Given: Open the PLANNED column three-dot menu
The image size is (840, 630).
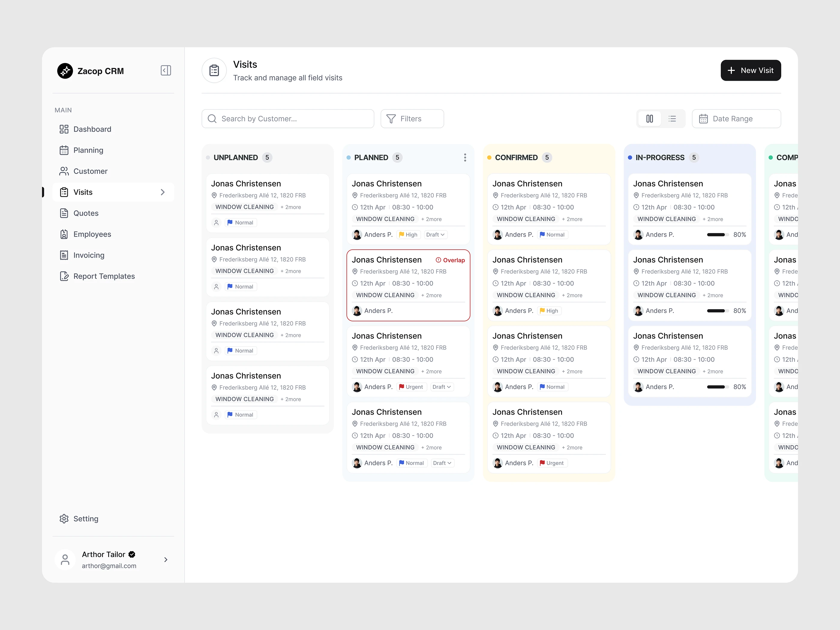Looking at the screenshot, I should tap(465, 157).
